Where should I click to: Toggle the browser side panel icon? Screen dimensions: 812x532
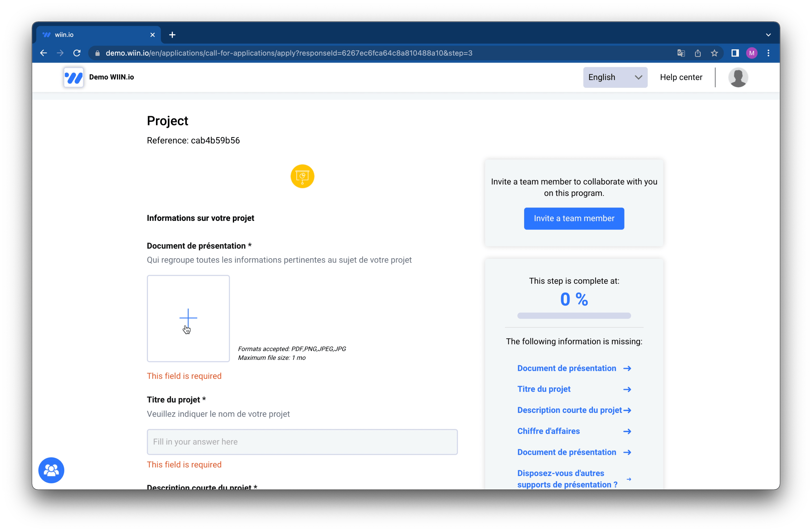point(735,53)
